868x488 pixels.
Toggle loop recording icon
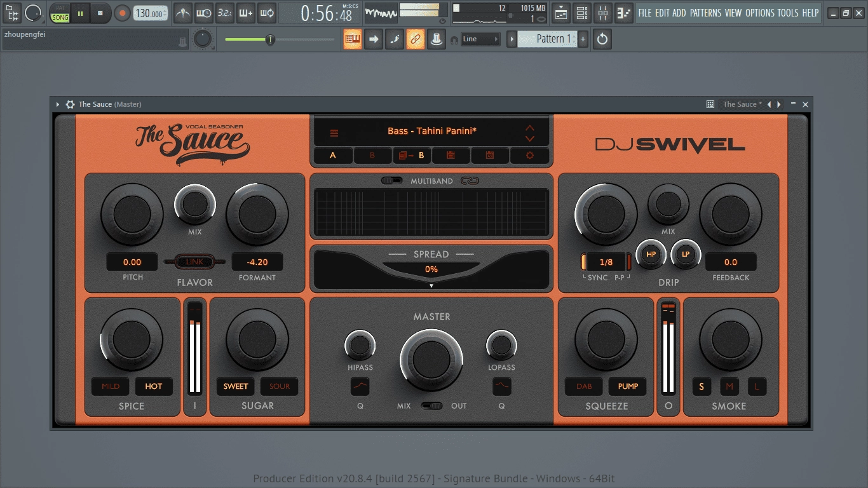tap(266, 13)
